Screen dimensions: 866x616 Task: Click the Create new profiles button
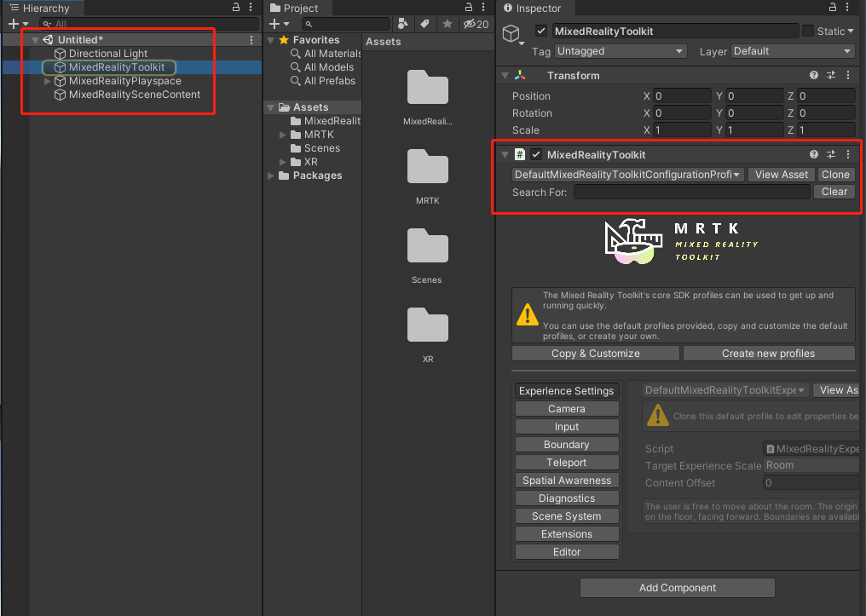pos(768,354)
